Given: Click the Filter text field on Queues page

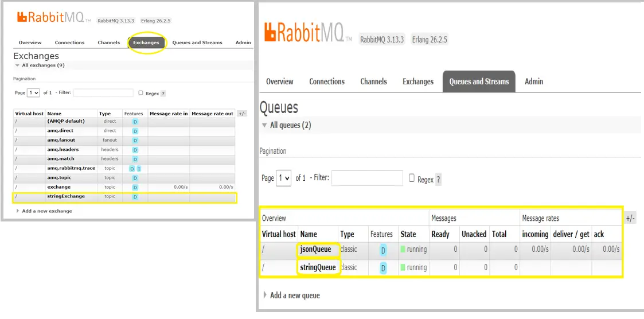Looking at the screenshot, I should tap(367, 178).
